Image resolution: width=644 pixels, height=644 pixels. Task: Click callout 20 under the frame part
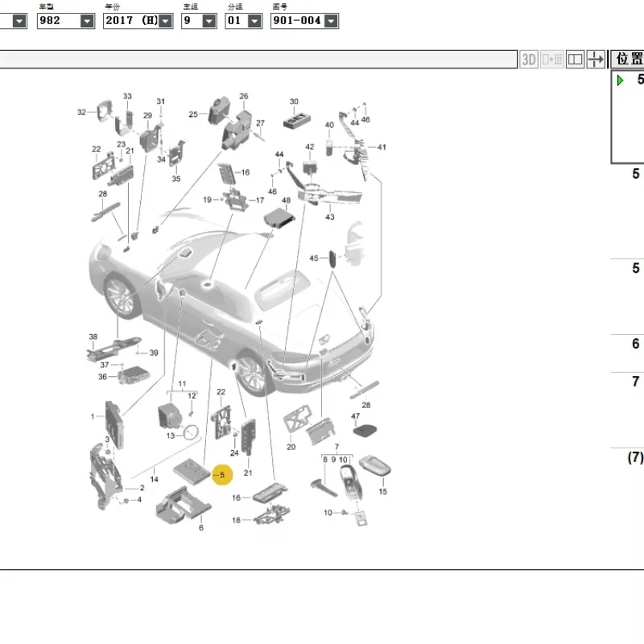pyautogui.click(x=291, y=447)
